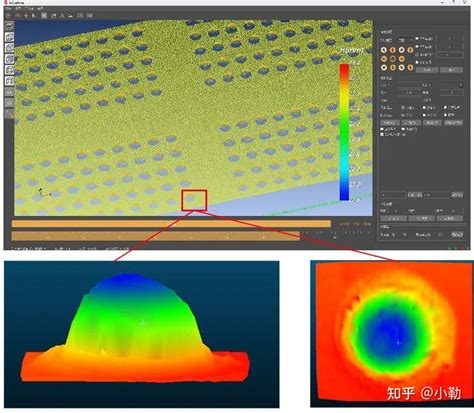Open the third menu in the menu bar
This screenshot has height=413, width=474.
[x=29, y=8]
